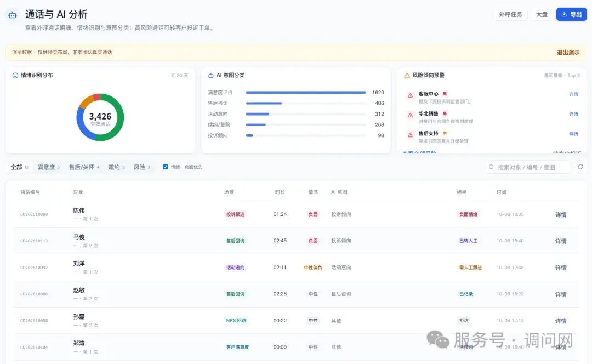The image size is (592, 364).
Task: Click the refresh icon beside search box
Action: click(580, 167)
